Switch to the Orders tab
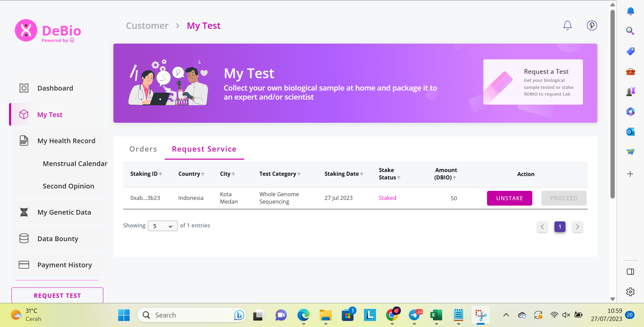Screen dimensions: 644x327 click(143, 149)
